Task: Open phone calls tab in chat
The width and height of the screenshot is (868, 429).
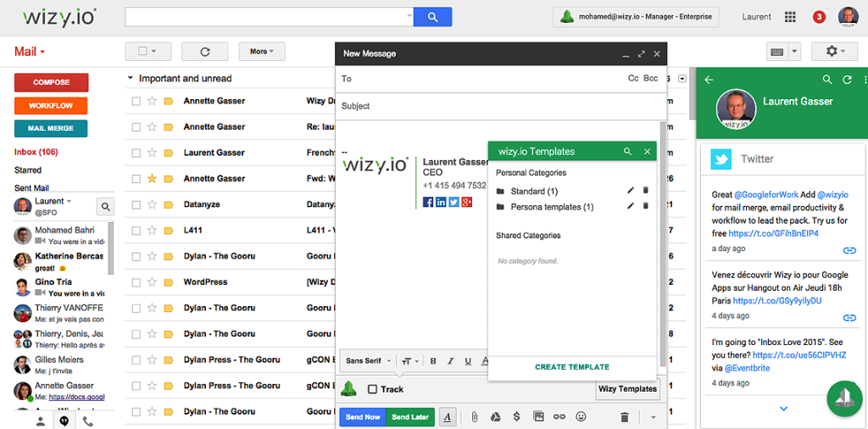Action: (x=87, y=421)
